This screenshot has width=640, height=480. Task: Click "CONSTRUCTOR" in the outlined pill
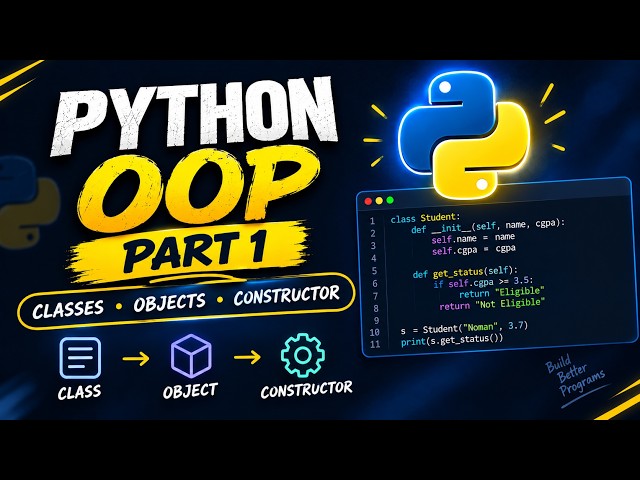tap(287, 295)
